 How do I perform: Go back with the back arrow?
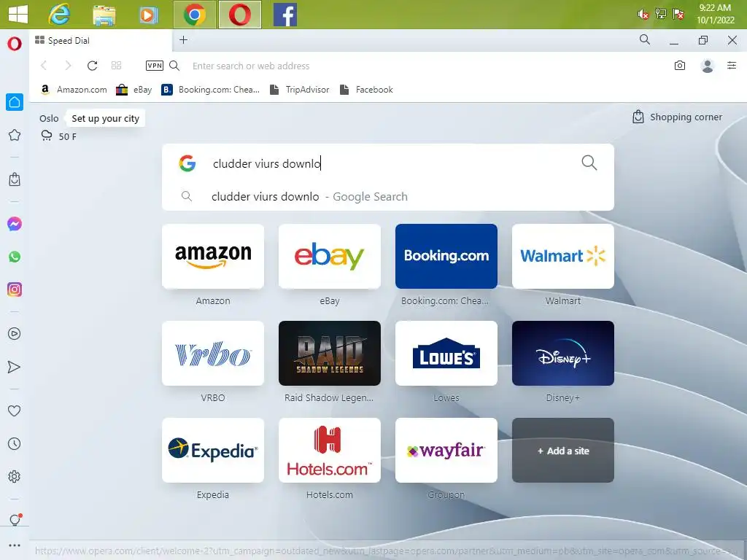[44, 66]
